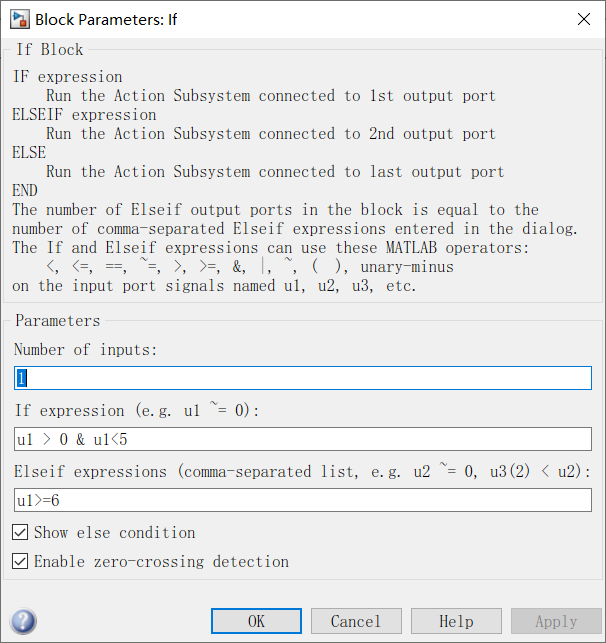Disable zero-crossing detection checkbox
The height and width of the screenshot is (643, 606).
pyautogui.click(x=21, y=561)
